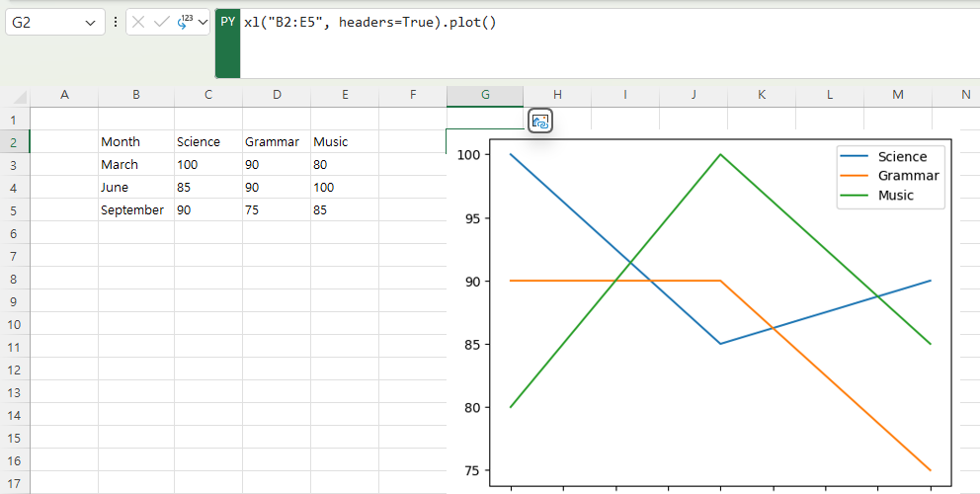This screenshot has height=494, width=980.
Task: Click cell containing 'June'
Action: [136, 188]
